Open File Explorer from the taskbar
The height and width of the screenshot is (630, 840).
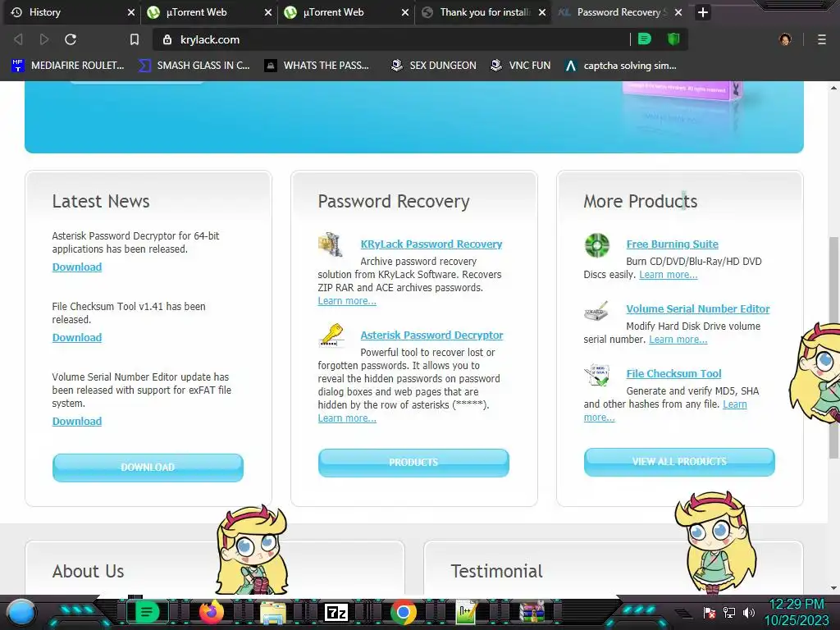pos(272,613)
